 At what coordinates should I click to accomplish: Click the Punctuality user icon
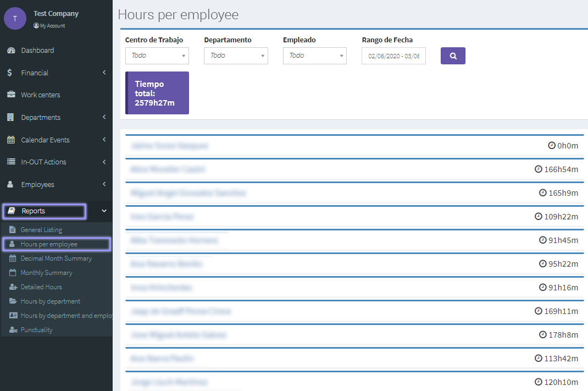(x=13, y=330)
